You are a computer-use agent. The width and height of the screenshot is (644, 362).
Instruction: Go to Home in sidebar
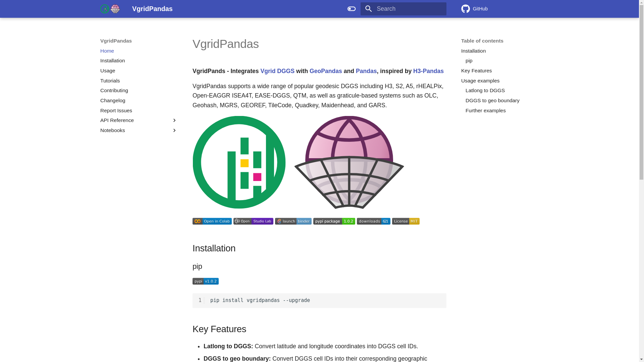click(x=107, y=51)
